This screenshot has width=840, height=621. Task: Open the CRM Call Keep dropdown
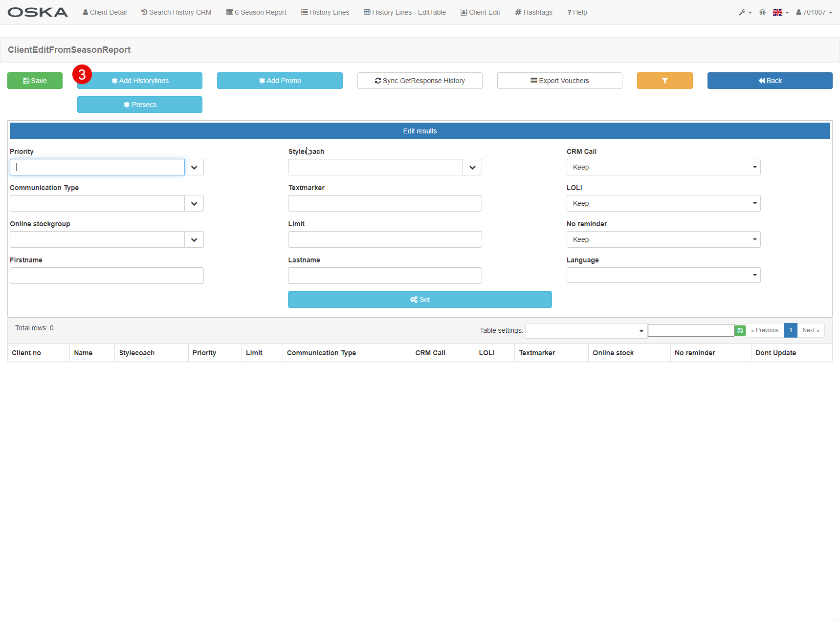(x=663, y=167)
